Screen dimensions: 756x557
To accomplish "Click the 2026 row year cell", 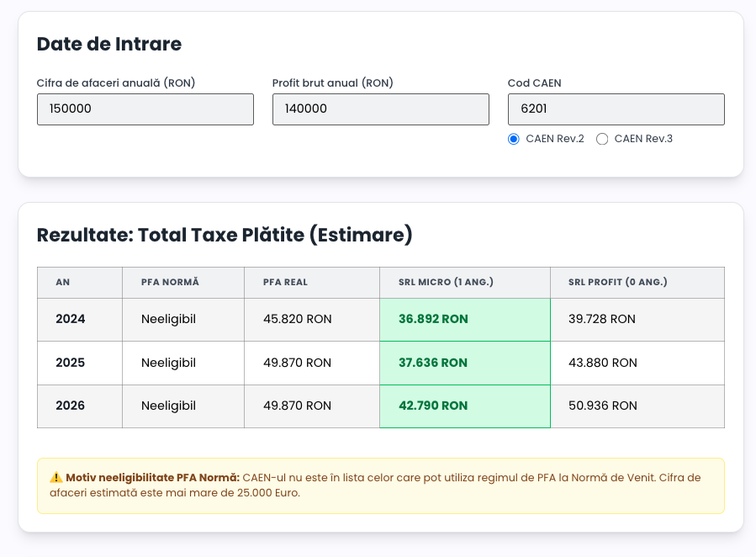I will point(71,406).
